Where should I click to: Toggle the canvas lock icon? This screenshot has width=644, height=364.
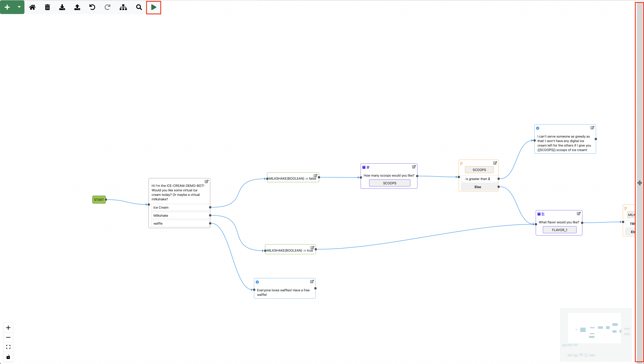click(x=8, y=357)
